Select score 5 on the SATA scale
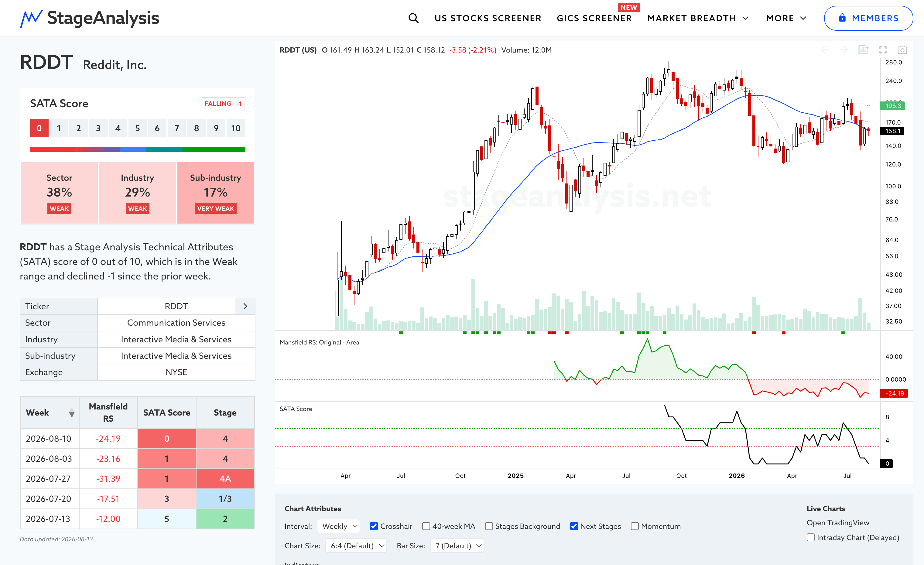This screenshot has height=565, width=924. click(137, 128)
